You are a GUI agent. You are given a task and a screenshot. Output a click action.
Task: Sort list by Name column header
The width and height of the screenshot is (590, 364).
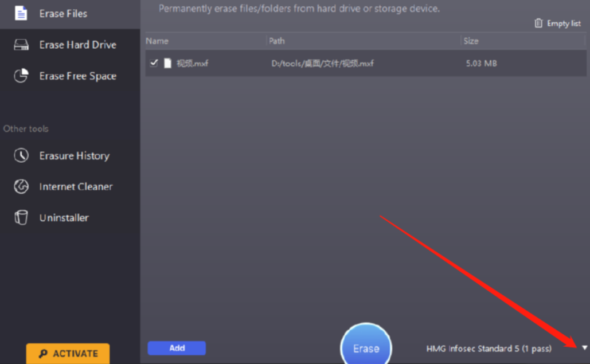(x=157, y=41)
